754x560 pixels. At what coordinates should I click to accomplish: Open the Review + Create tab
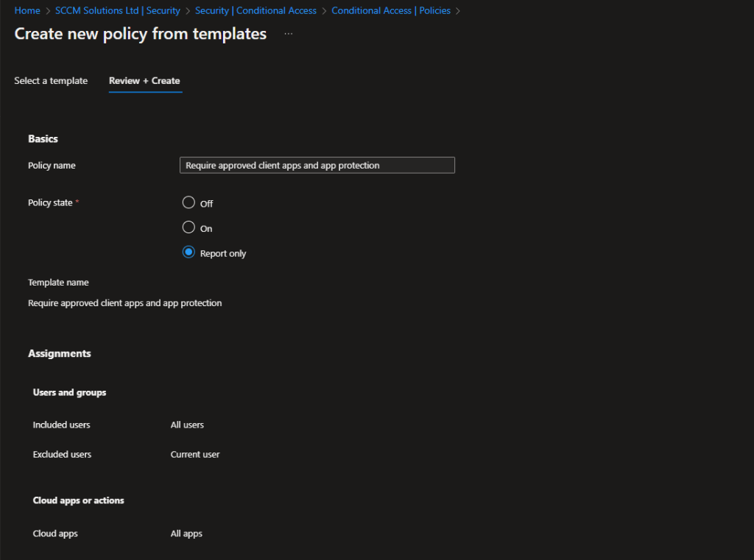(x=144, y=81)
